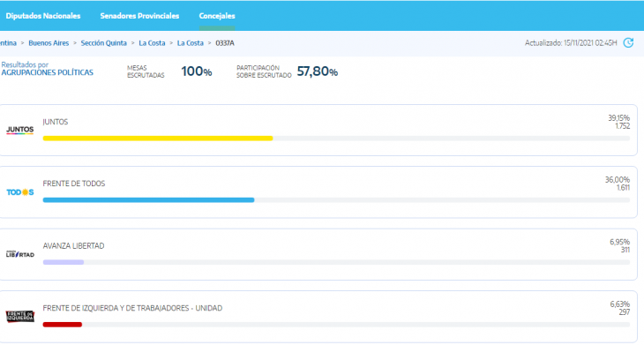Click the 1.752 vote count
644x345 pixels.
coord(623,126)
